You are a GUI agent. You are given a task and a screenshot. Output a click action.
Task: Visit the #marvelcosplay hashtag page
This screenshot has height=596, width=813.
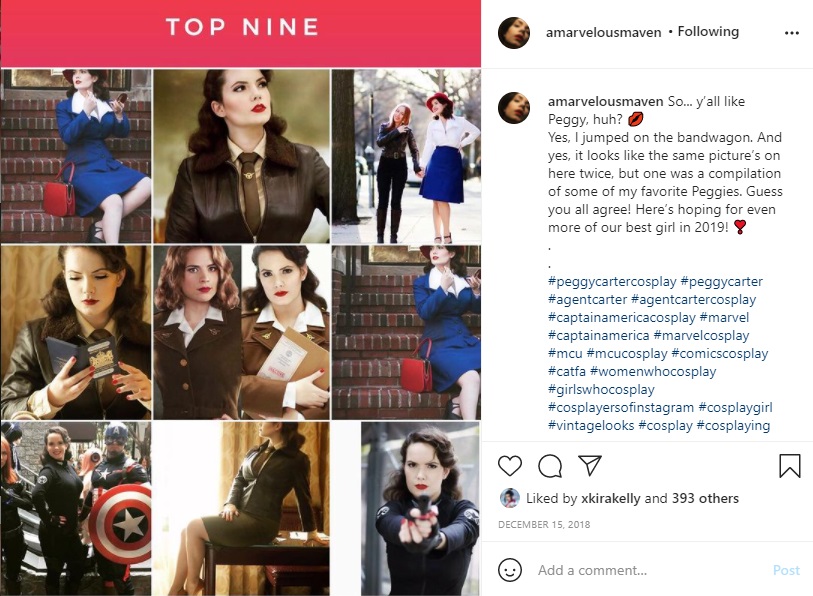pos(701,336)
